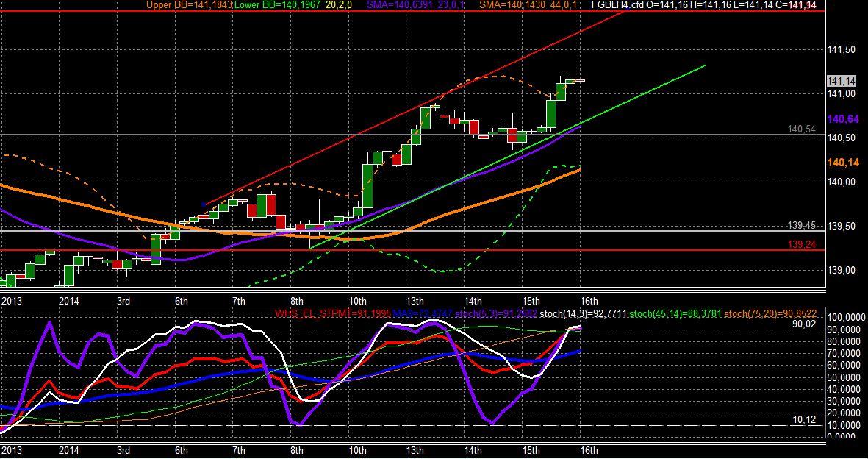Click the Bollinger settings 20,2,0 label

click(x=340, y=5)
